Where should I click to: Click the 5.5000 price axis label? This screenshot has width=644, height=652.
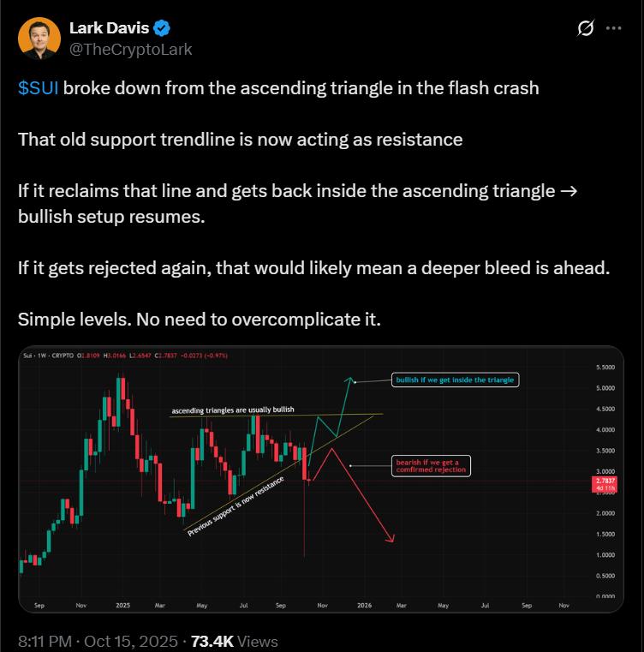pos(604,368)
